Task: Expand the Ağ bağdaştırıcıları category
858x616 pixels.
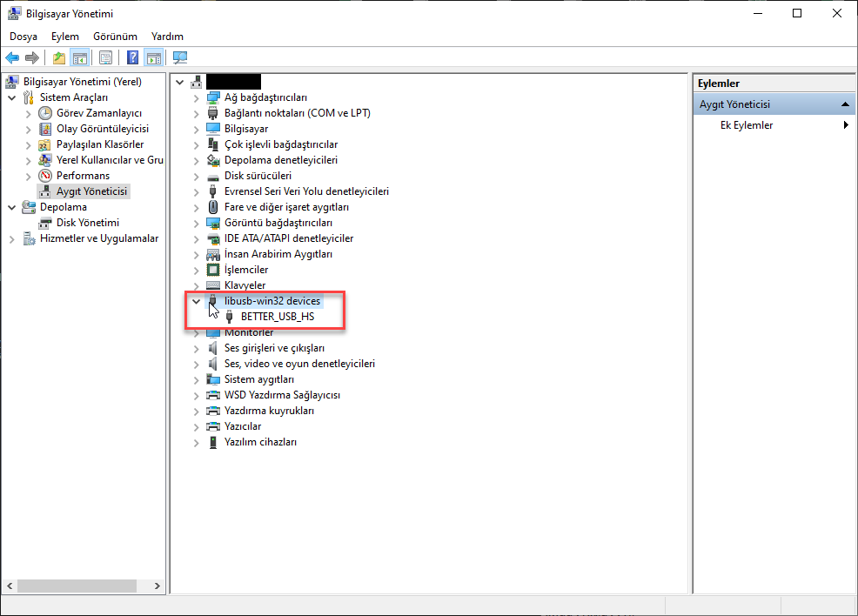Action: tap(196, 98)
